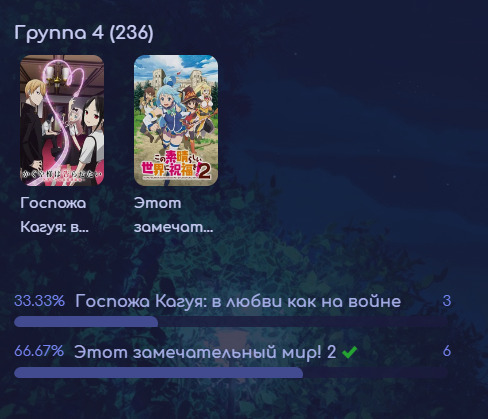
Task: Open the KonoSuba 2 poster thumbnail
Action: pyautogui.click(x=176, y=120)
